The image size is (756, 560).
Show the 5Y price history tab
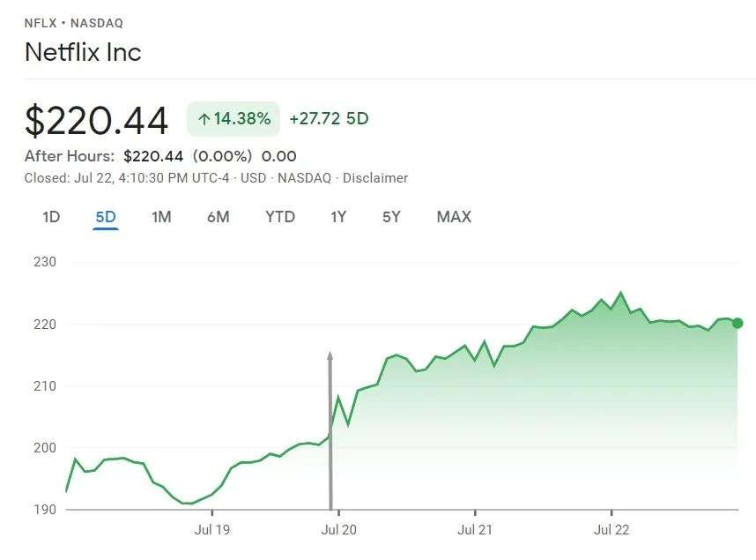point(391,217)
